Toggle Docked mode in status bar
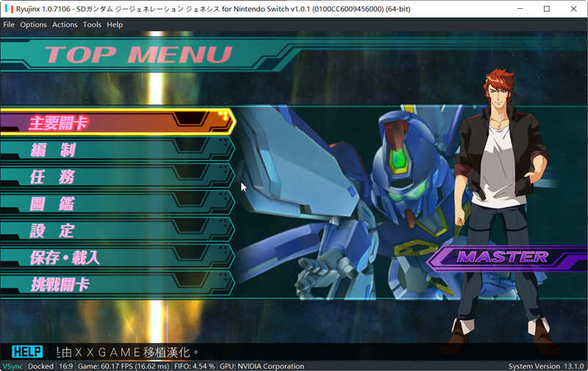588x371 pixels. 40,366
